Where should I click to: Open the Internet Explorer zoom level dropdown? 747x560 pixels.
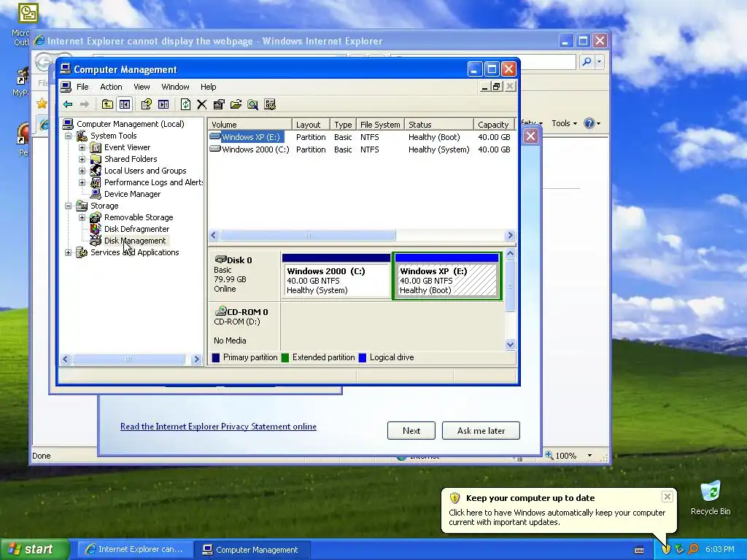pyautogui.click(x=589, y=456)
